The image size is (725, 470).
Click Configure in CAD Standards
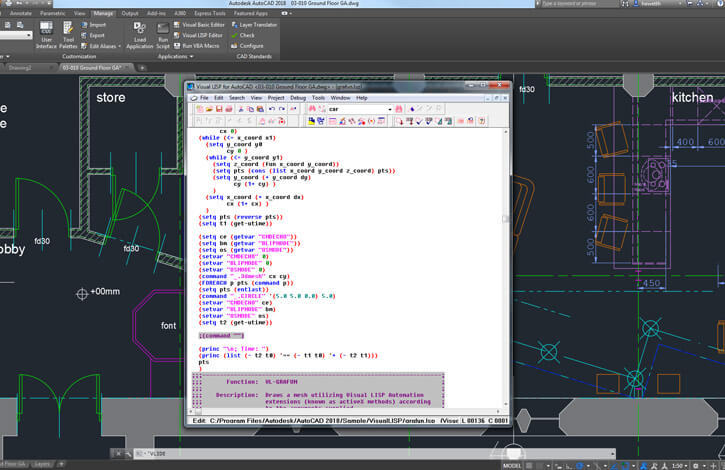[x=247, y=46]
